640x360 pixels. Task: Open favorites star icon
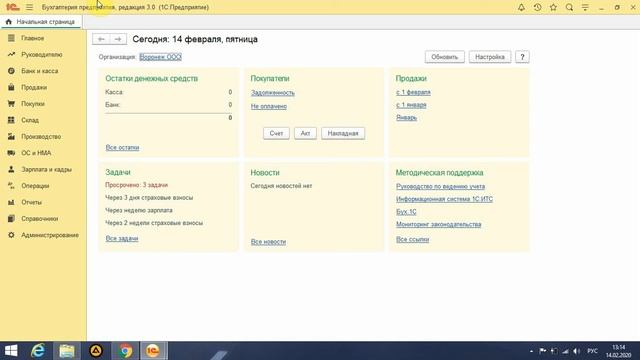pyautogui.click(x=553, y=7)
